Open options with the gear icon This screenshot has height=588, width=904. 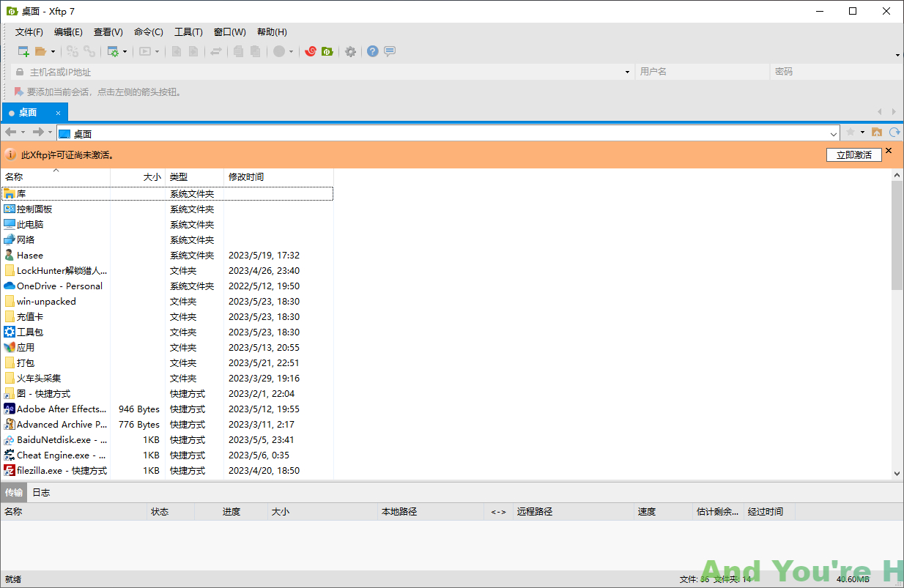pyautogui.click(x=351, y=51)
